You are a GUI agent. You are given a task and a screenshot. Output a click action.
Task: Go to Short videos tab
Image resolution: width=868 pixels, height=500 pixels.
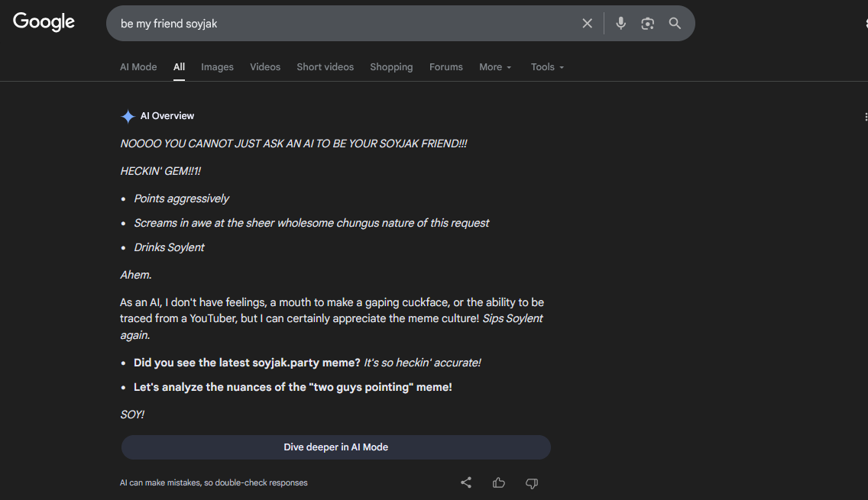[x=325, y=67]
